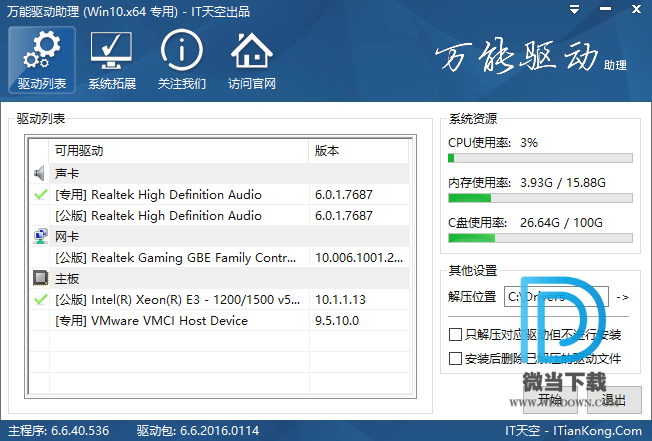Click the 退出 button
Viewport: 652px width, 441px height.
point(614,400)
